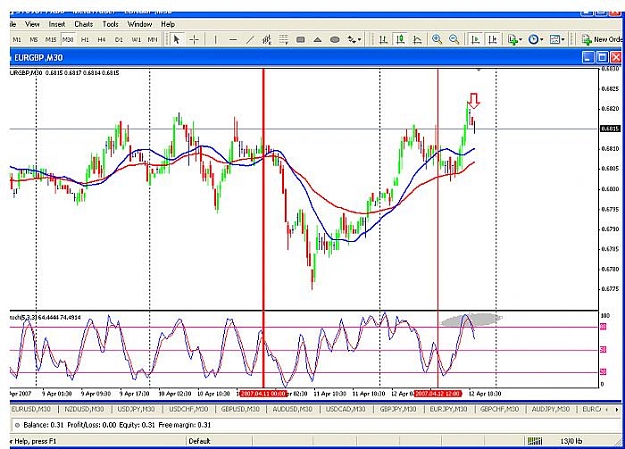This screenshot has height=449, width=625.
Task: Click the 2007.04.11 00:00 date label
Action: [263, 394]
